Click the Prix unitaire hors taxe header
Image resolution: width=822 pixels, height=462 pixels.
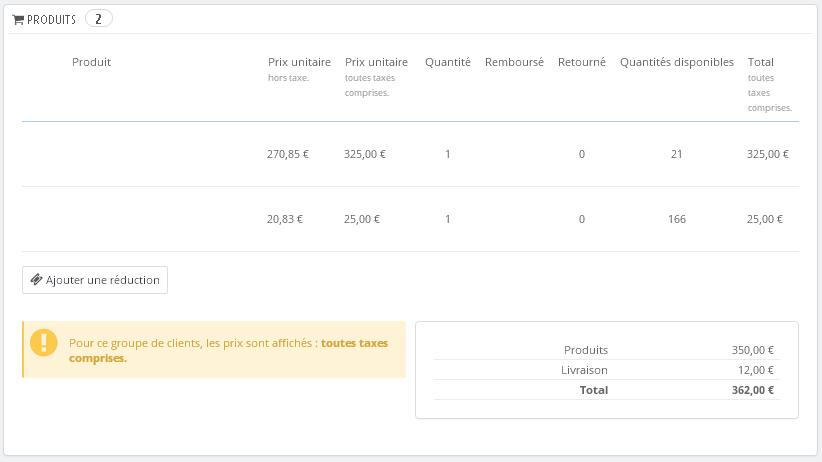point(299,68)
